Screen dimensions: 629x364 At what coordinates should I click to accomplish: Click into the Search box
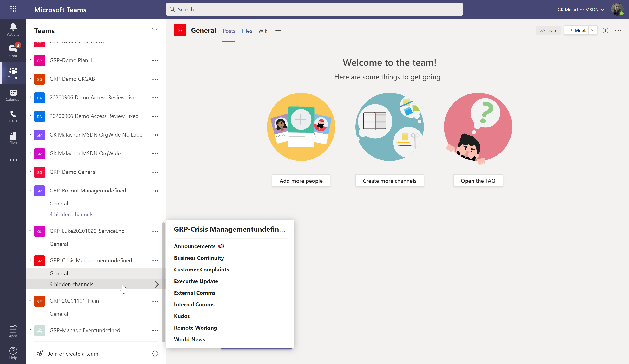(x=314, y=10)
